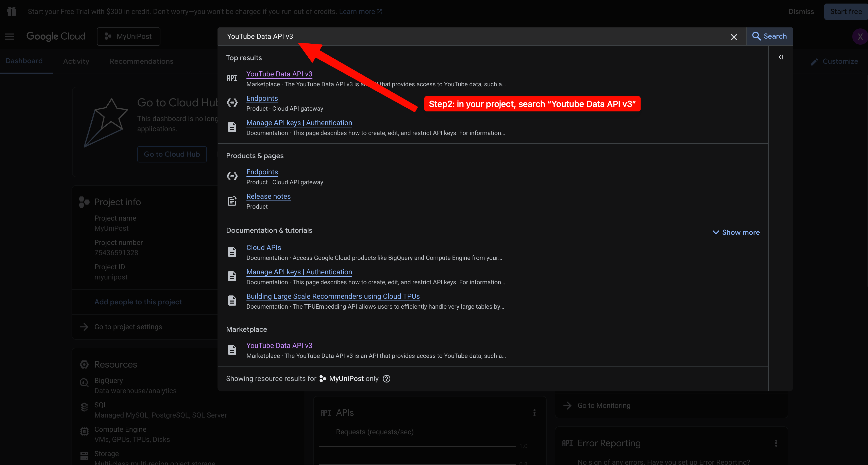Viewport: 868px width, 465px height.
Task: Open the MyUniPost project selector
Action: tap(128, 36)
